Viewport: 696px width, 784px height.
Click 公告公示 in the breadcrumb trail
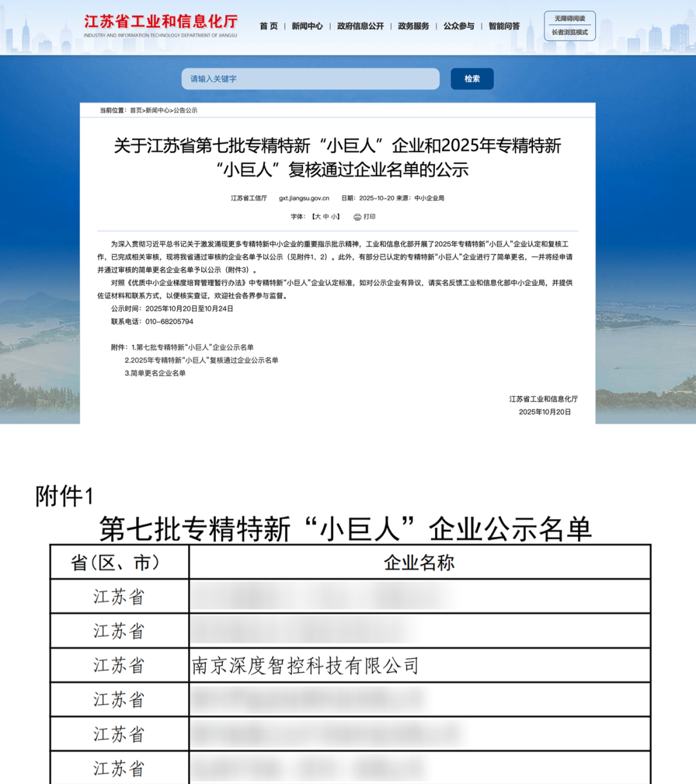(x=186, y=110)
